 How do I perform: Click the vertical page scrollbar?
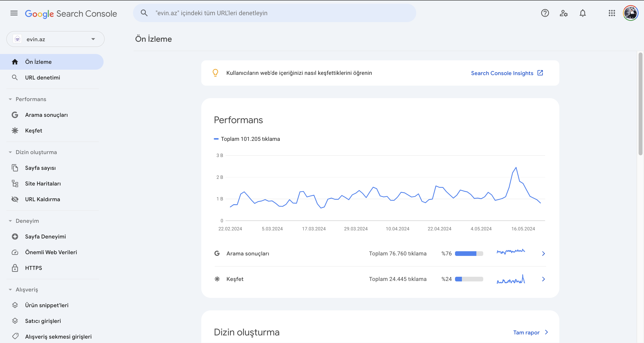tap(641, 104)
